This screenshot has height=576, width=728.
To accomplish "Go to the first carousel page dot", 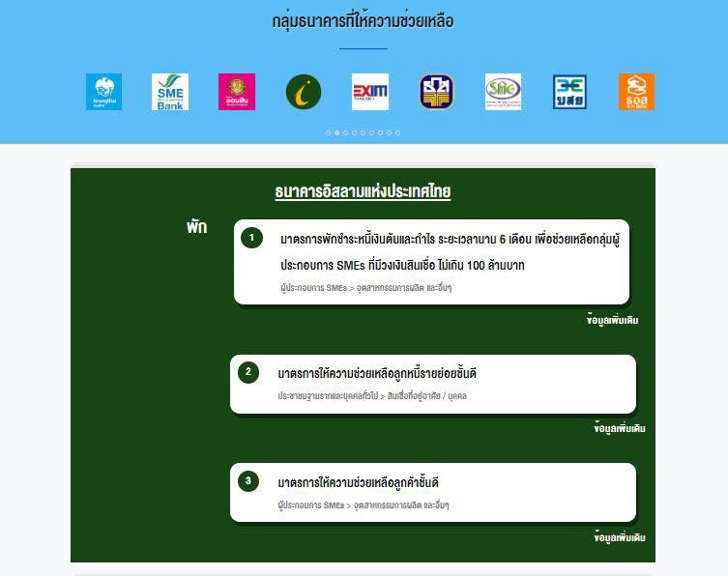I will (328, 133).
